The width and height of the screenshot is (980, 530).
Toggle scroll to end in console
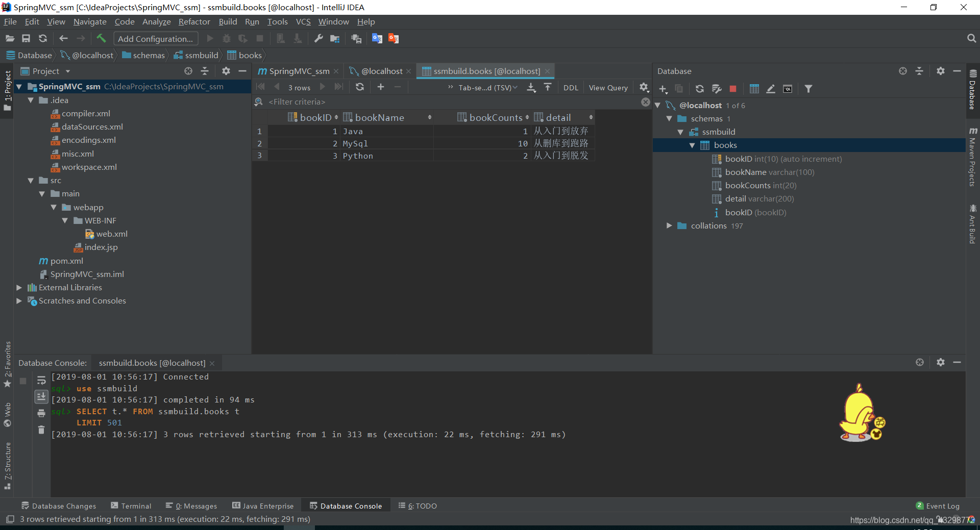coord(41,396)
